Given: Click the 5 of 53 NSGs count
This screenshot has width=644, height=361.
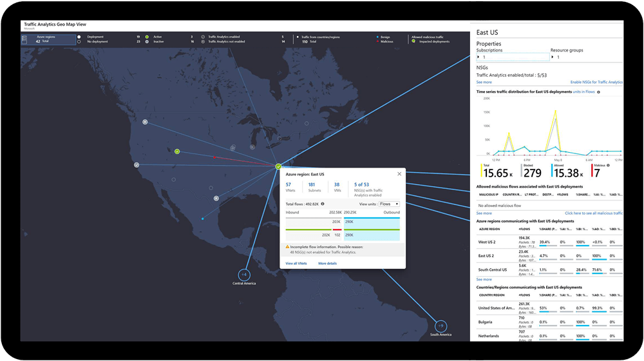Looking at the screenshot, I should [361, 184].
